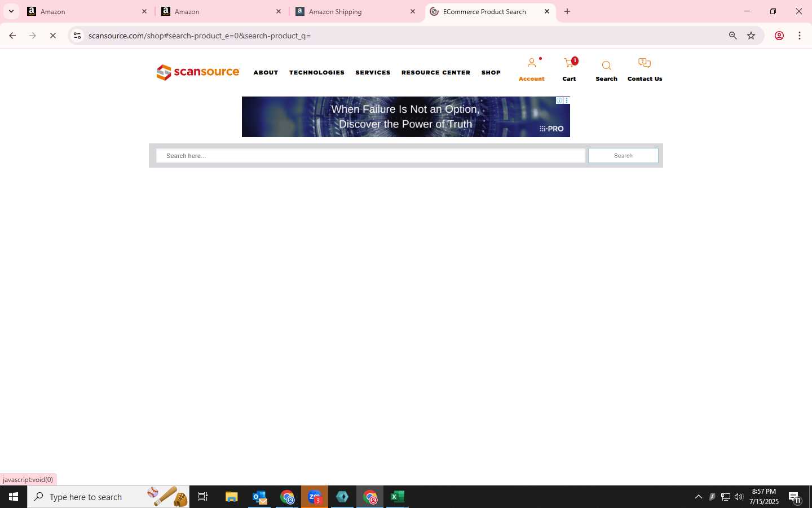Close the Amazon Shipping tab
812x508 pixels.
pos(412,11)
